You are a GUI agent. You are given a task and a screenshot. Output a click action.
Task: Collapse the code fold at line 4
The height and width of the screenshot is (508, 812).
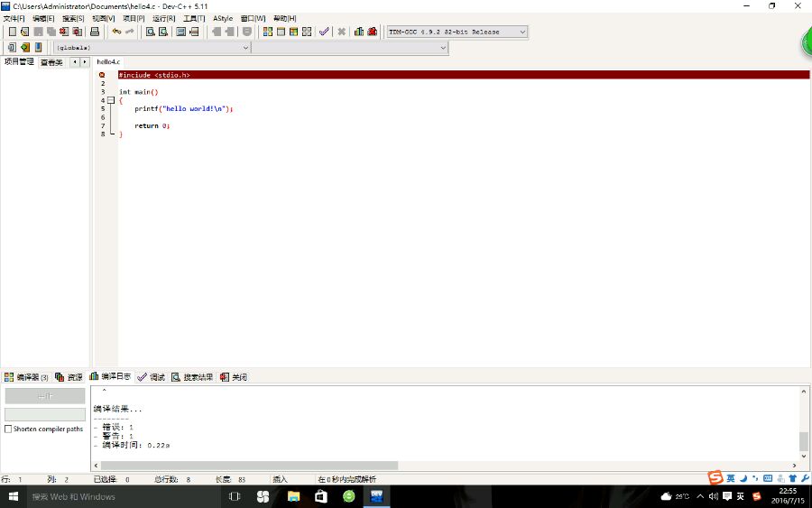(x=111, y=100)
